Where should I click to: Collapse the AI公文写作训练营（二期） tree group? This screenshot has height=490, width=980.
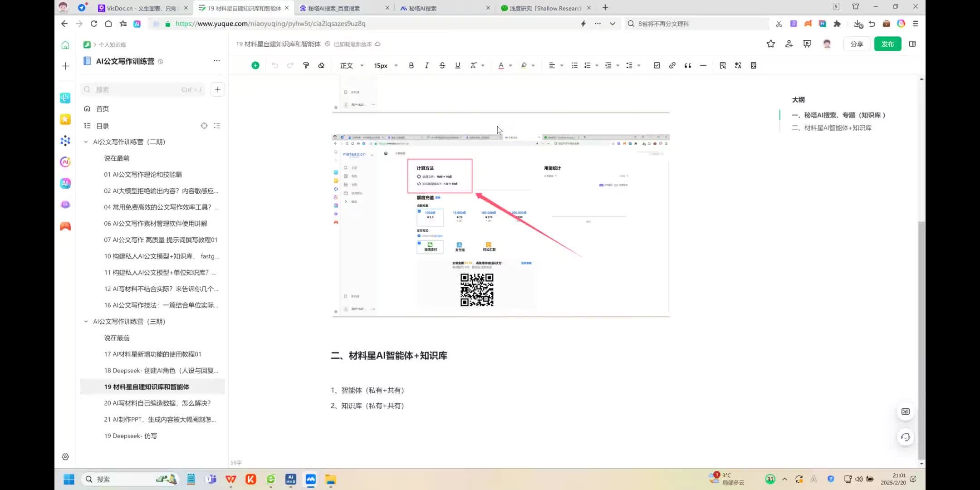86,142
